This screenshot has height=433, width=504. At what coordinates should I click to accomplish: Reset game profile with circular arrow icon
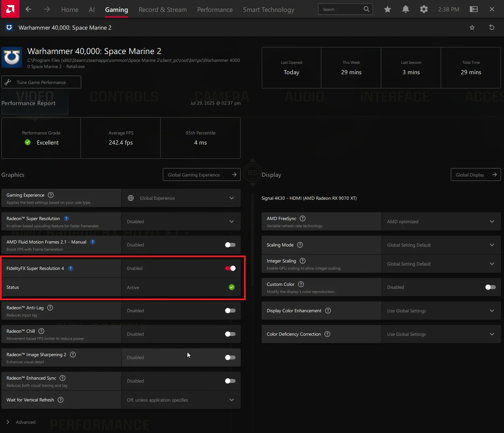pyautogui.click(x=492, y=27)
